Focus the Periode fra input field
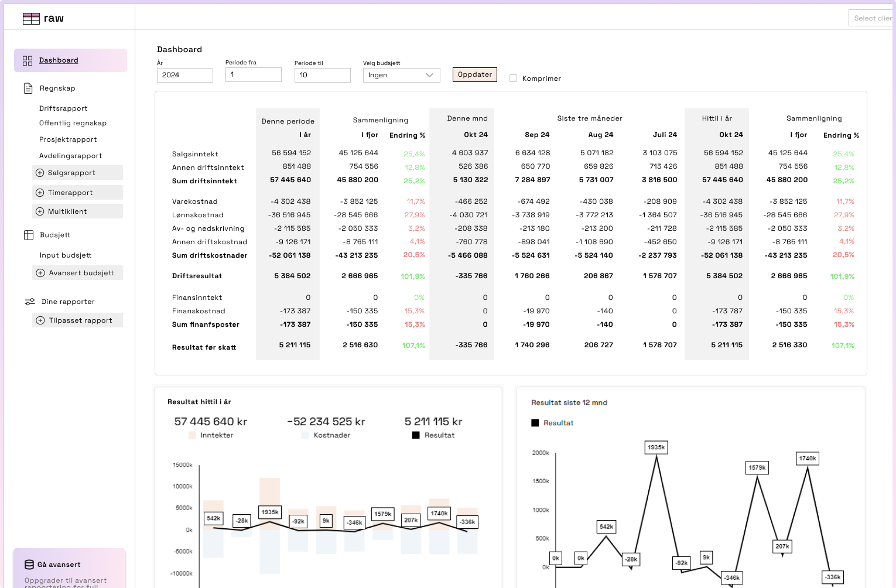Screen dimensions: 896x588 254,74
